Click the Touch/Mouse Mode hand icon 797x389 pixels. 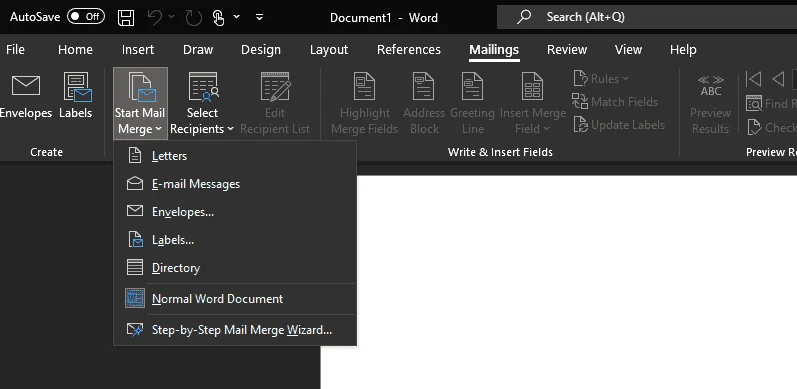click(x=219, y=18)
